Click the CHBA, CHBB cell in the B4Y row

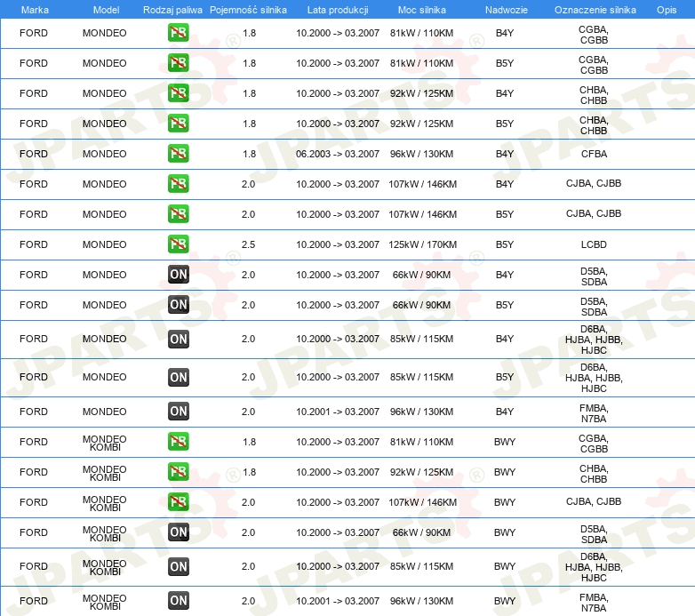594,95
